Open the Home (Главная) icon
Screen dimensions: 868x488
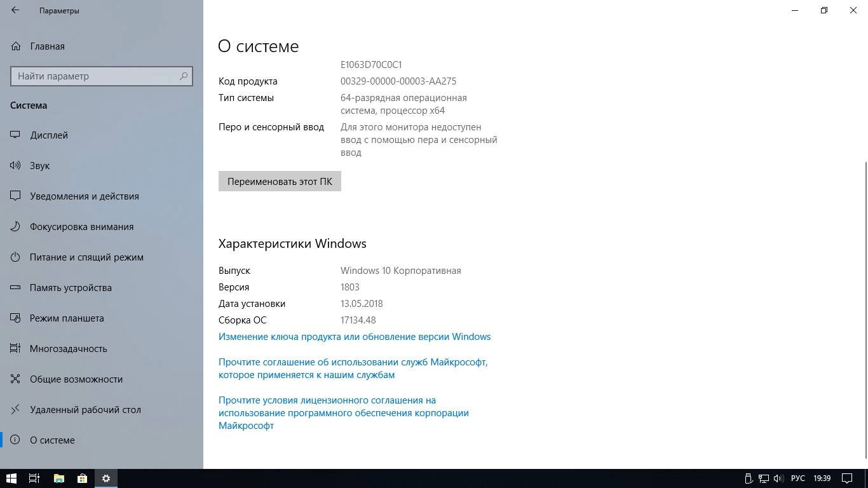[x=16, y=46]
